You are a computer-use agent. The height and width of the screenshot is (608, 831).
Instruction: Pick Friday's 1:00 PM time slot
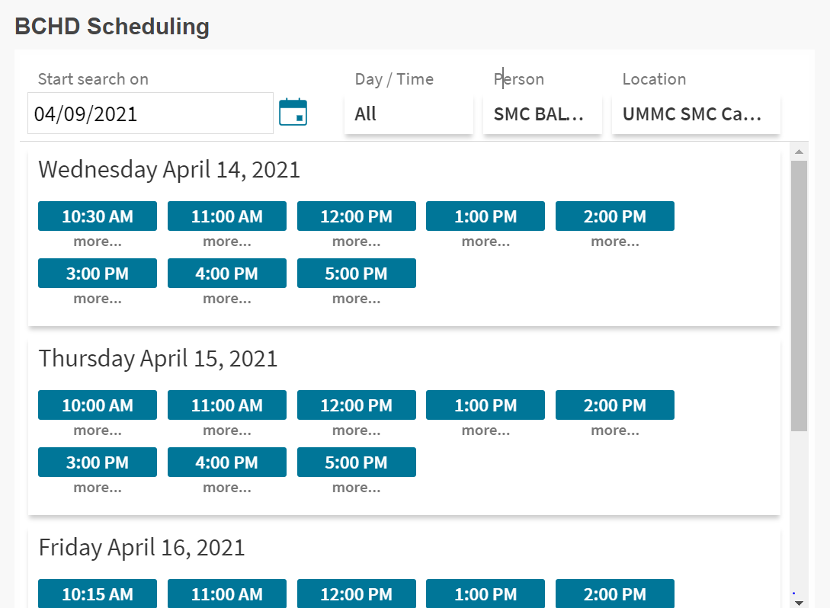[485, 594]
